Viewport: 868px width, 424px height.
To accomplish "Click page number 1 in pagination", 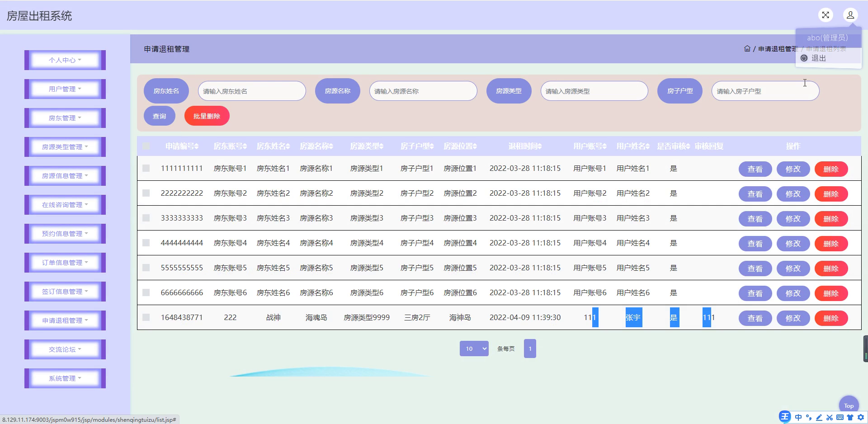I will [530, 349].
